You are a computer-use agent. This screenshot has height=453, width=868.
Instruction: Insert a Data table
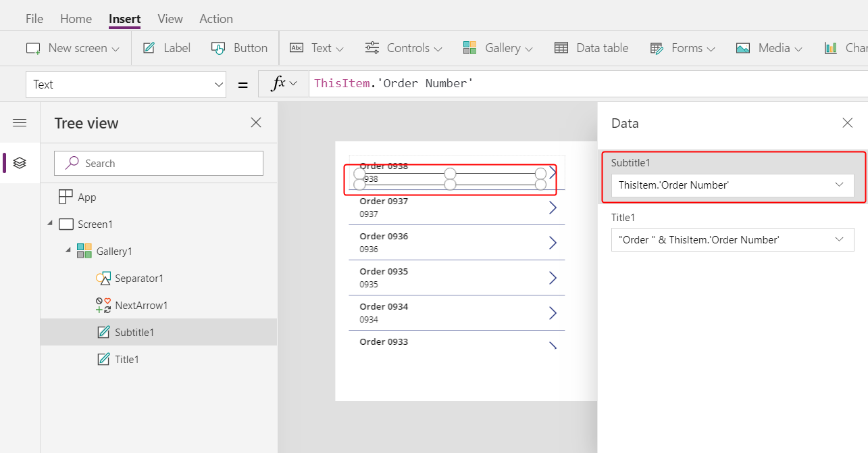point(591,48)
